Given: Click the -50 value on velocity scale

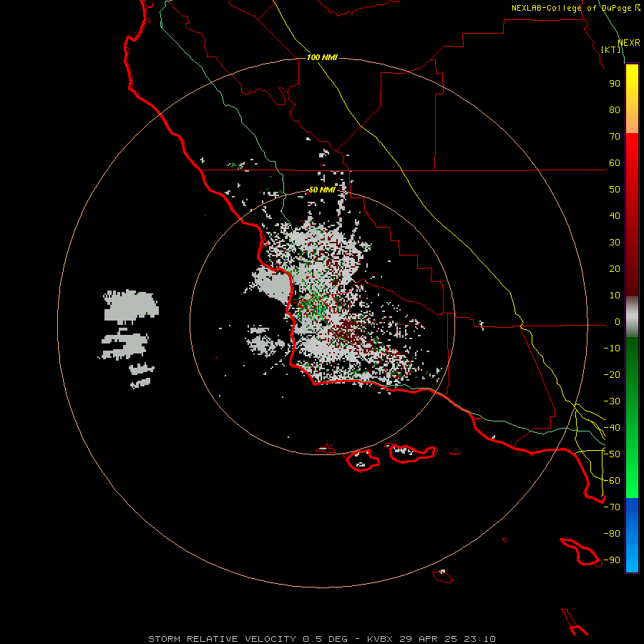Looking at the screenshot, I should tap(612, 454).
